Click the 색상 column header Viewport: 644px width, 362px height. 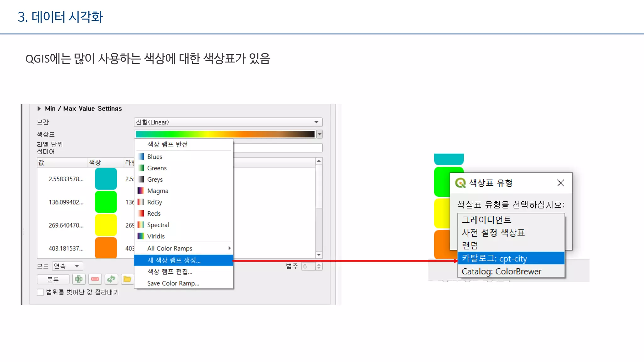[x=106, y=162]
